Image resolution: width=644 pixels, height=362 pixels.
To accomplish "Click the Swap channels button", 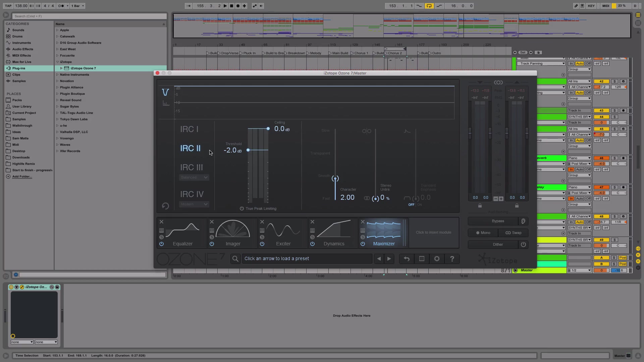I will click(x=513, y=233).
